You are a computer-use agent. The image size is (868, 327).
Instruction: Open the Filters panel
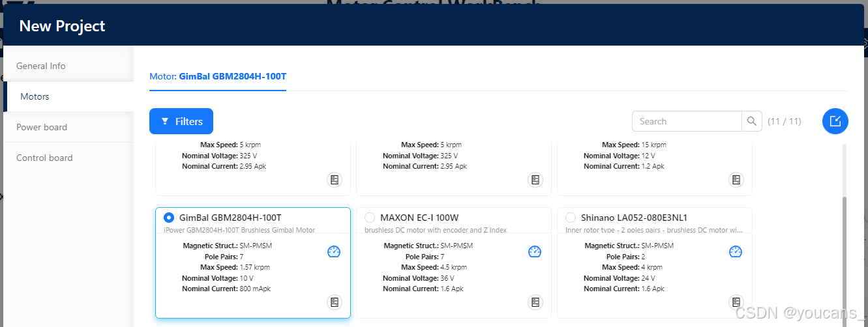[181, 121]
